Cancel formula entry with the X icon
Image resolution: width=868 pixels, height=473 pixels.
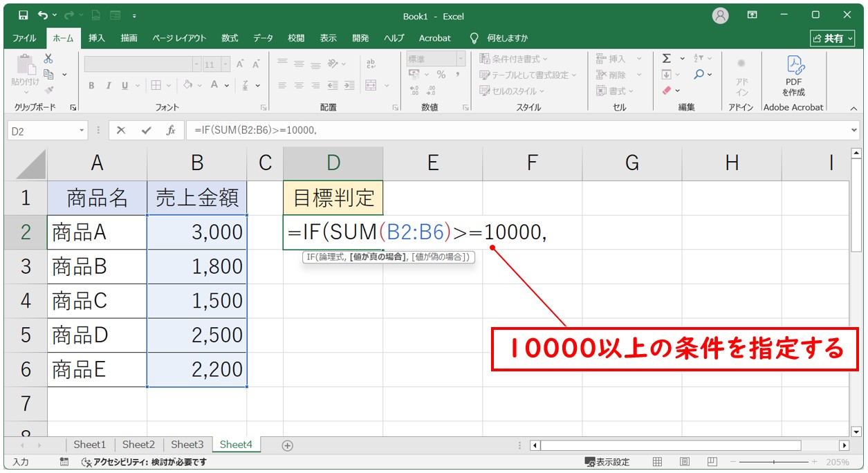tap(121, 130)
